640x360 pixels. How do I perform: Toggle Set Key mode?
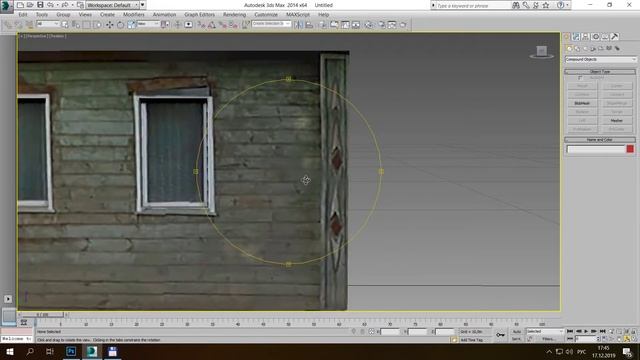point(516,339)
